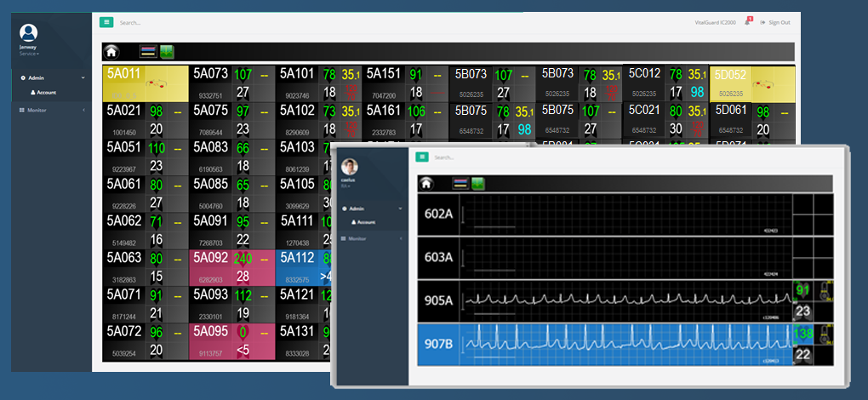Switch to the striped list view icon in main toolbar
Image resolution: width=868 pixels, height=400 pixels.
[x=147, y=52]
